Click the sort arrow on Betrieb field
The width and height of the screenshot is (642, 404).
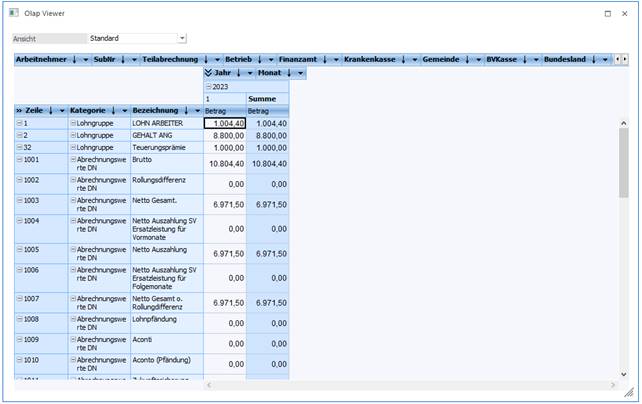tap(259, 60)
